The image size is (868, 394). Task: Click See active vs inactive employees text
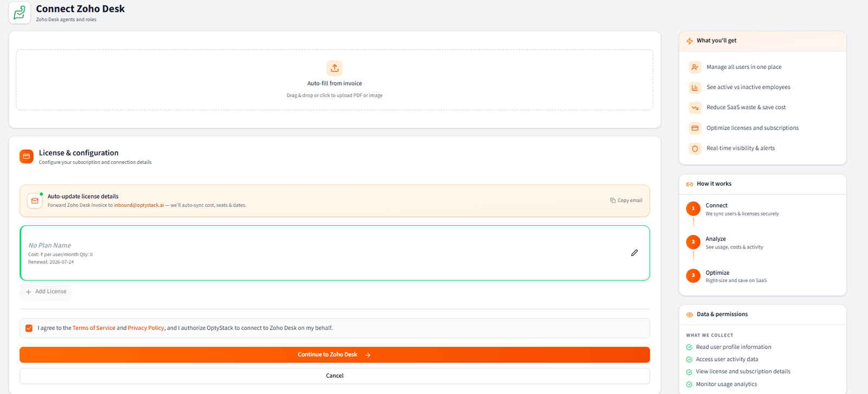[x=748, y=87]
